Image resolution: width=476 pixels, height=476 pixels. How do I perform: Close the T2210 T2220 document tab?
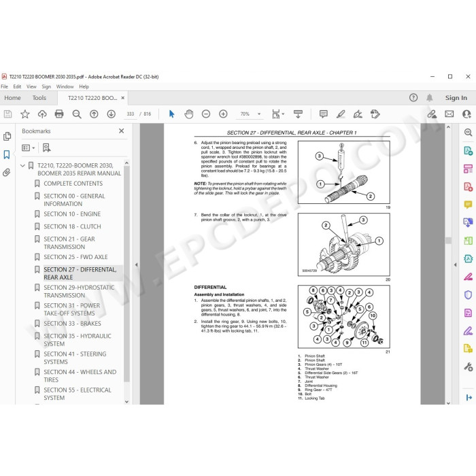[x=122, y=98]
